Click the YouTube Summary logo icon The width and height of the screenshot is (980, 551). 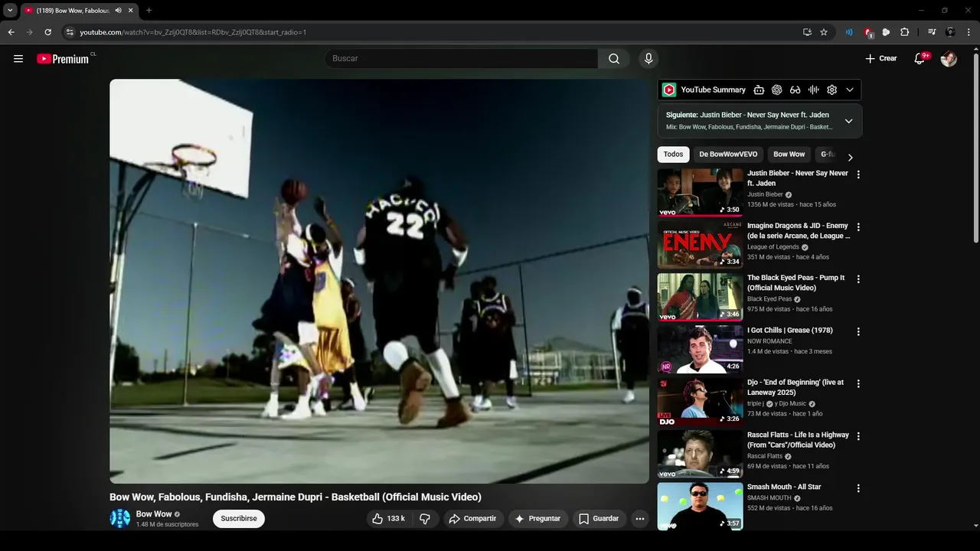pos(669,90)
